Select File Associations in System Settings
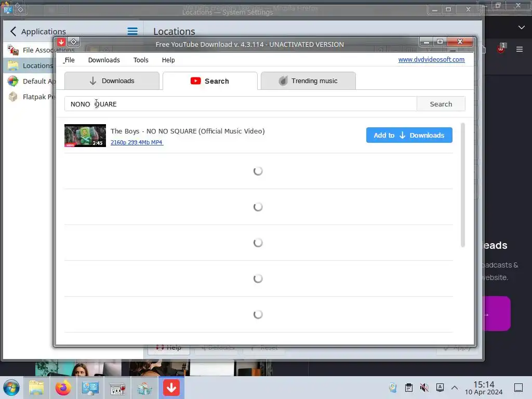This screenshot has width=532, height=399. point(31,50)
